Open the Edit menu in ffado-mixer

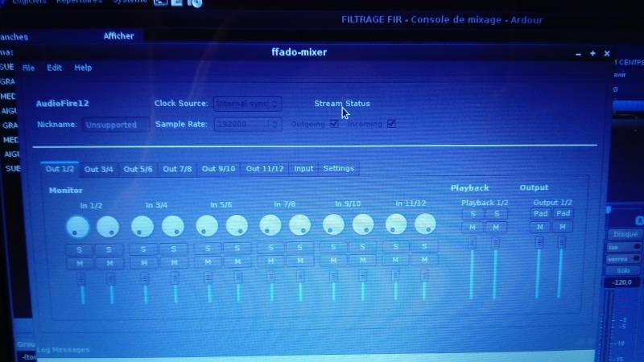[x=54, y=68]
